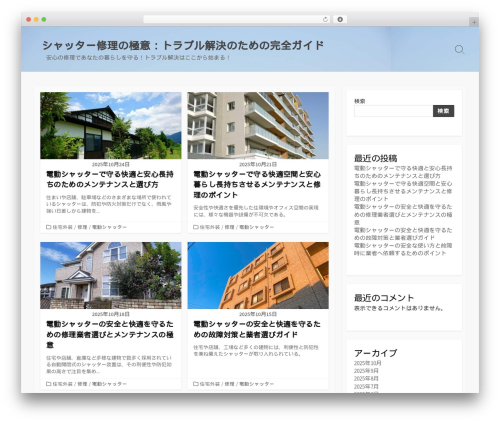Click the 最近の投稿 widget heading
This screenshot has width=500, height=423.
tap(375, 158)
